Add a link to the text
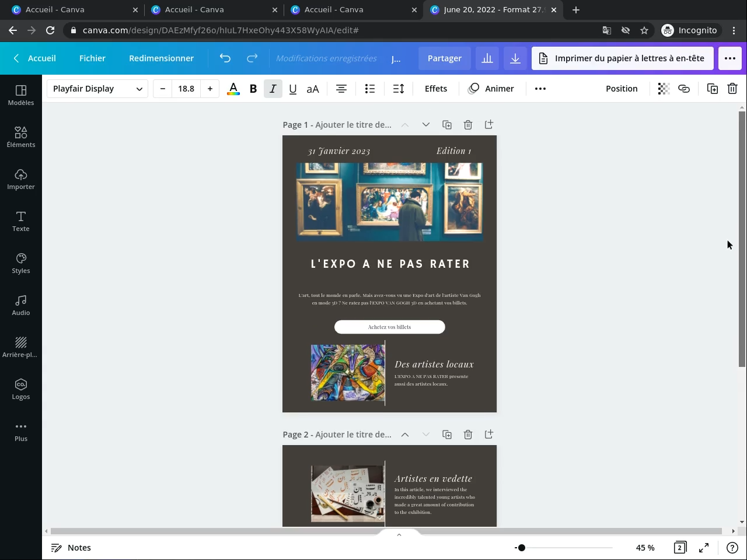Screen dimensions: 747x560 click(684, 89)
